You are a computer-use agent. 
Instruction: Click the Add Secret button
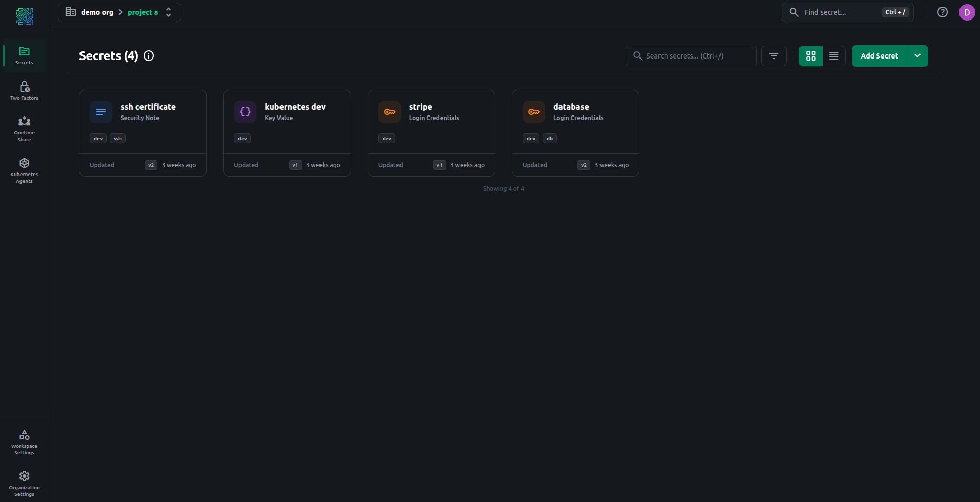(x=879, y=56)
